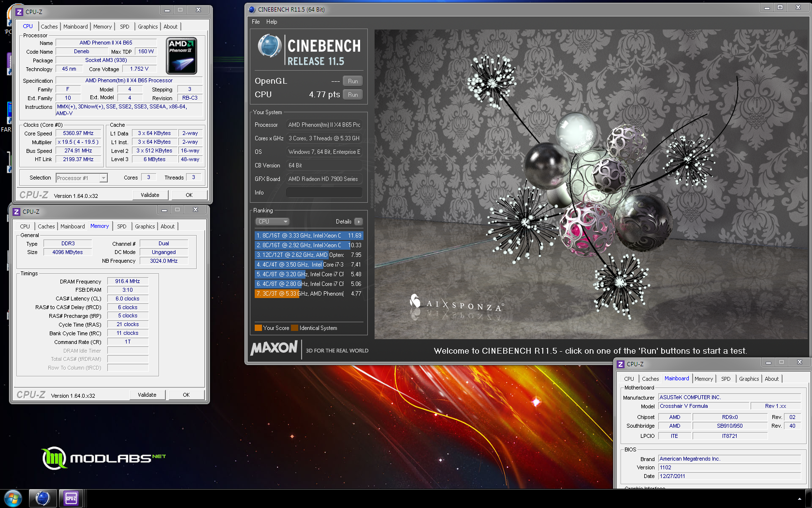This screenshot has height=508, width=812.
Task: Click OK in top CPU-Z window
Action: (189, 195)
